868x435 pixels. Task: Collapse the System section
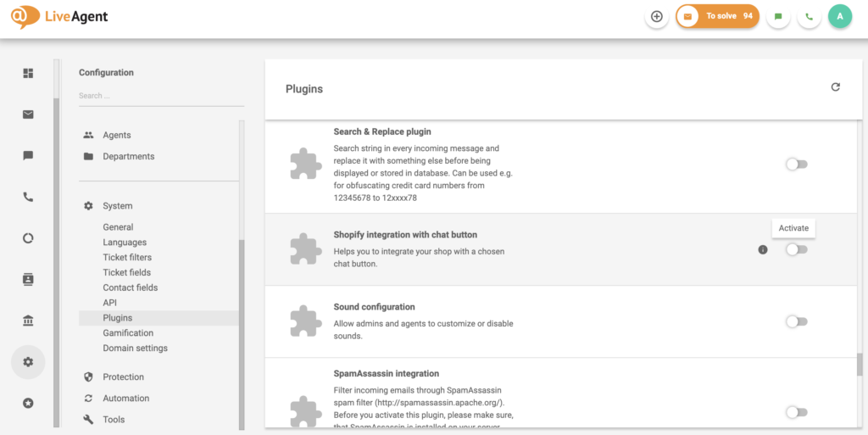pos(117,206)
